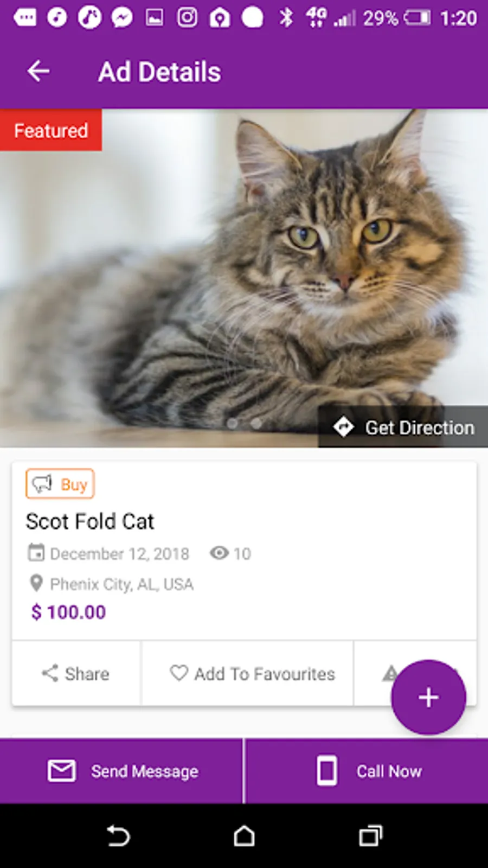This screenshot has height=868, width=488.
Task: Tap the Scot Fold Cat title
Action: tap(90, 521)
